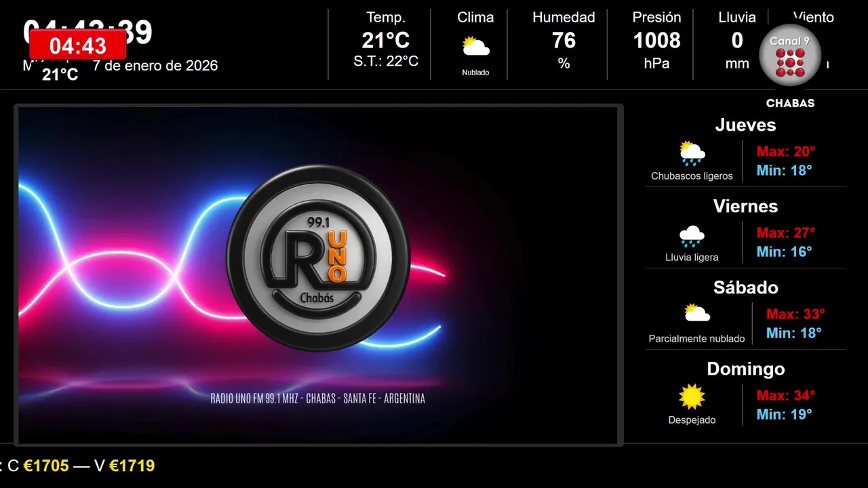Click the hPa pressure unit label
This screenshot has width=868, height=488.
coord(656,63)
